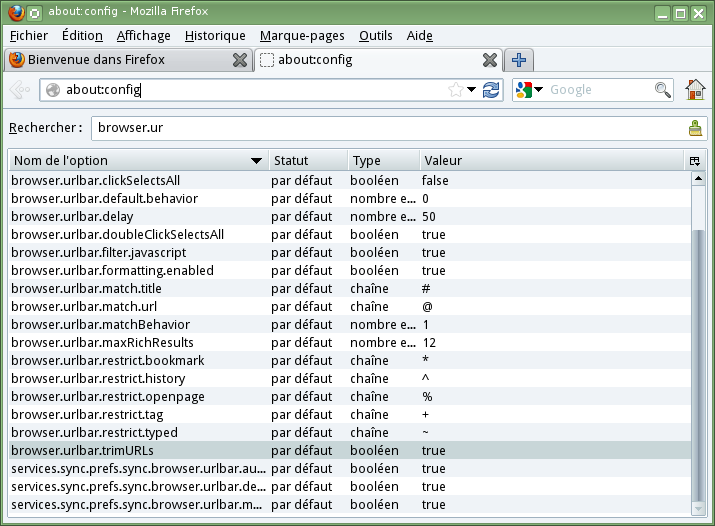Close the about:config tab
This screenshot has width=715, height=526.
coord(490,60)
